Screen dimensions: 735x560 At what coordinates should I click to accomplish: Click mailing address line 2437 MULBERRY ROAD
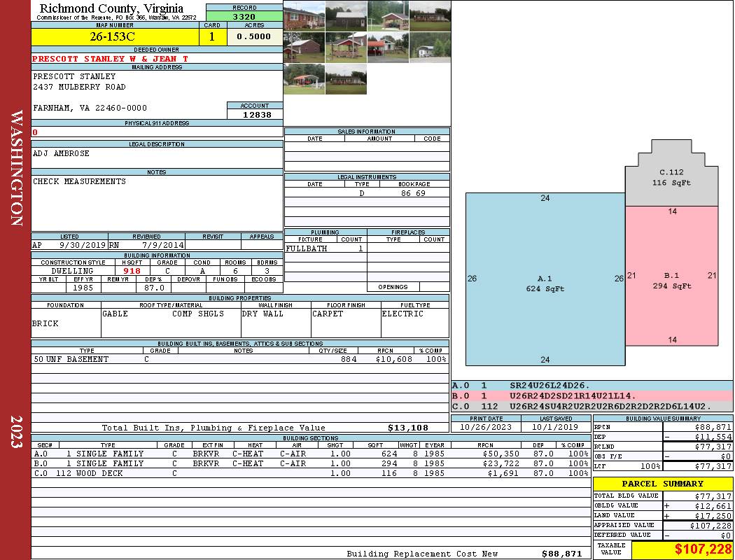click(x=79, y=87)
